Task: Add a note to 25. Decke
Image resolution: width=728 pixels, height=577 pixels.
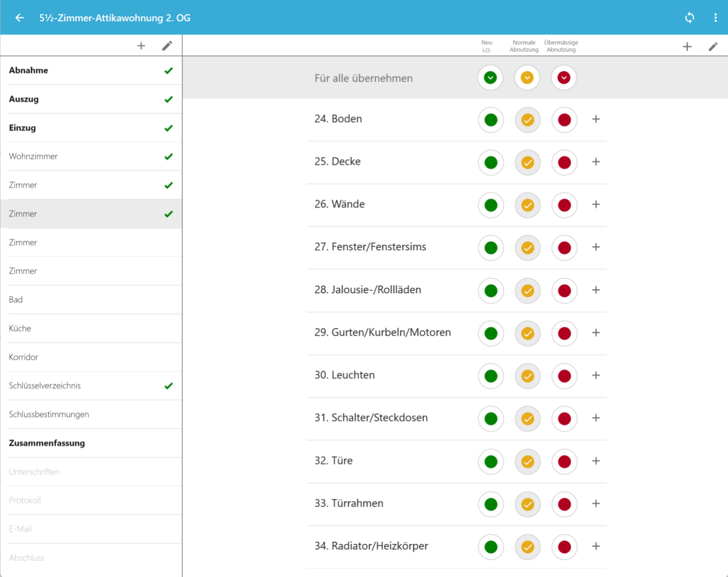Action: [596, 162]
